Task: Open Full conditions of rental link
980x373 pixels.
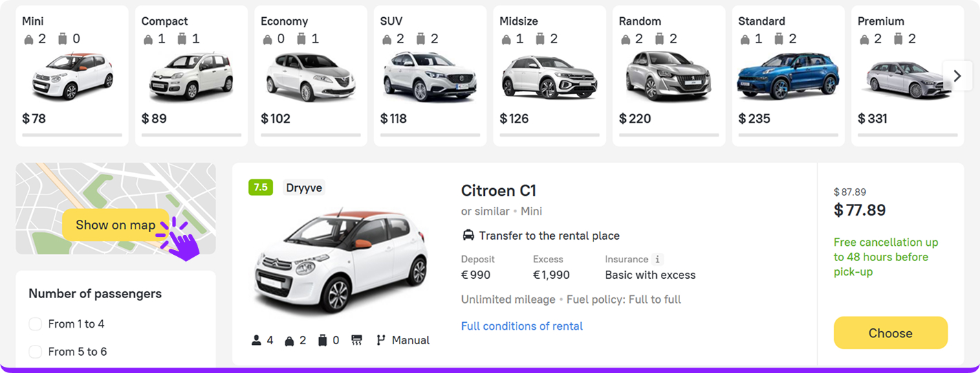Action: [521, 326]
